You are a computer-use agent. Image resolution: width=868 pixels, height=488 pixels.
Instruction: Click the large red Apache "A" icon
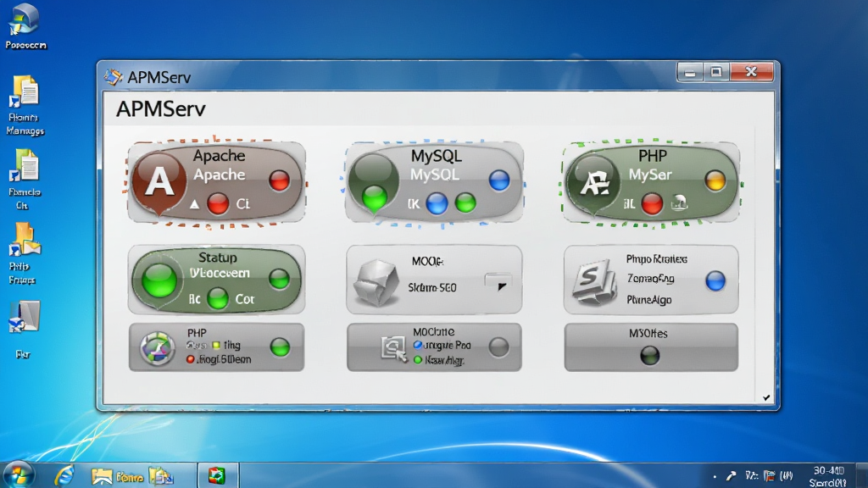(159, 181)
